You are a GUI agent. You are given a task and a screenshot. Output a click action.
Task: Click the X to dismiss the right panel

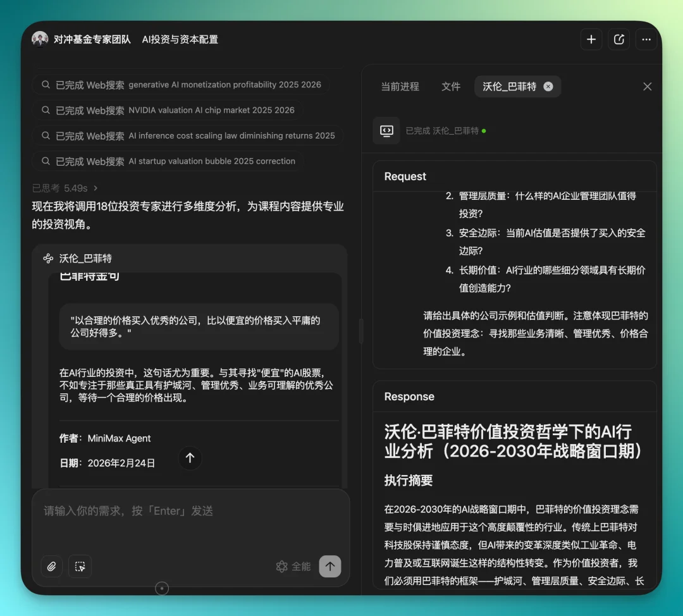click(x=647, y=87)
